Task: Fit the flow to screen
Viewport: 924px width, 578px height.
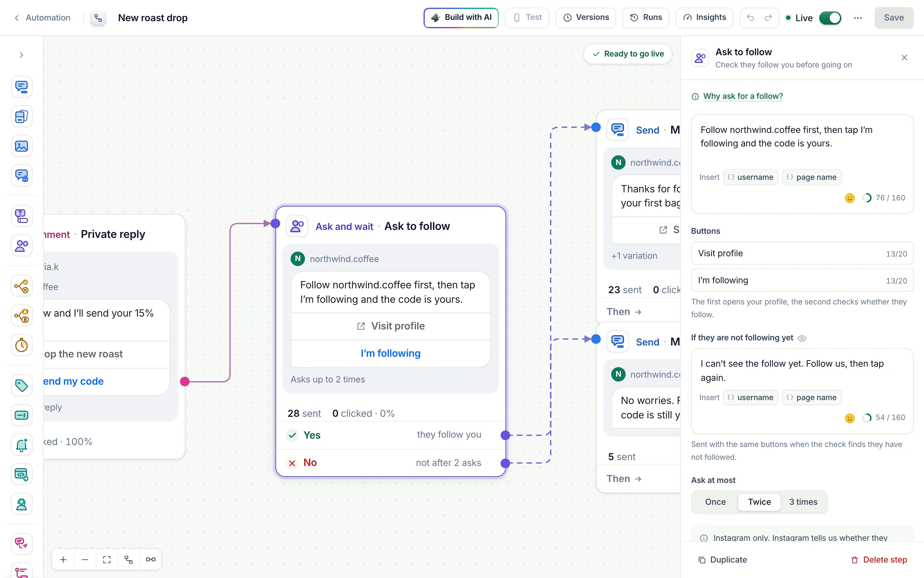Action: [107, 560]
